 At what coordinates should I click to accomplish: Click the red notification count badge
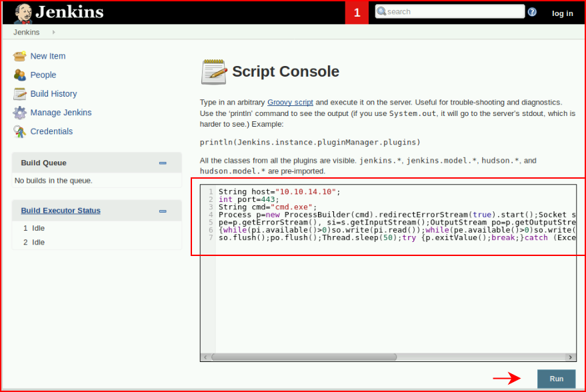click(357, 12)
